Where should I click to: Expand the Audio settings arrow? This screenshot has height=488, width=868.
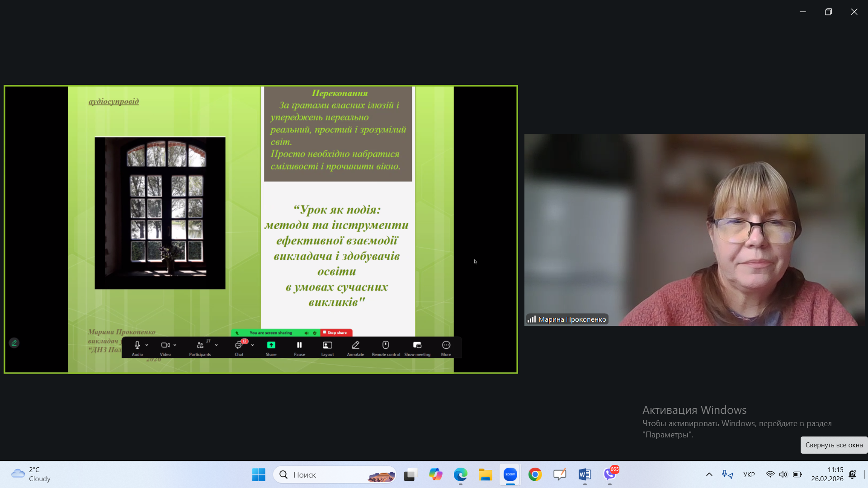click(x=147, y=345)
